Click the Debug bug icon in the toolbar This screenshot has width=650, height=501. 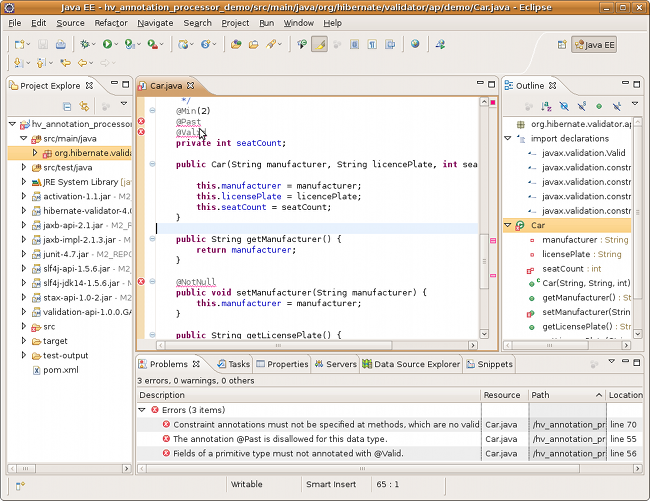click(84, 44)
